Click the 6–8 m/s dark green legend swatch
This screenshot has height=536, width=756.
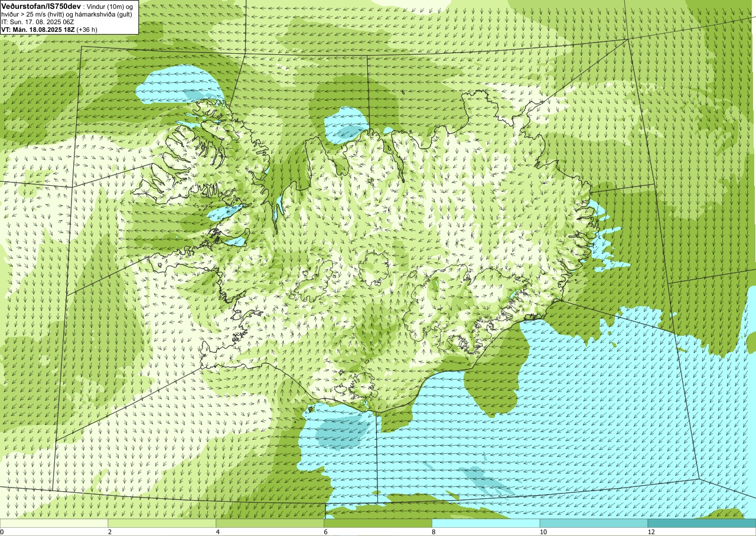pyautogui.click(x=378, y=523)
